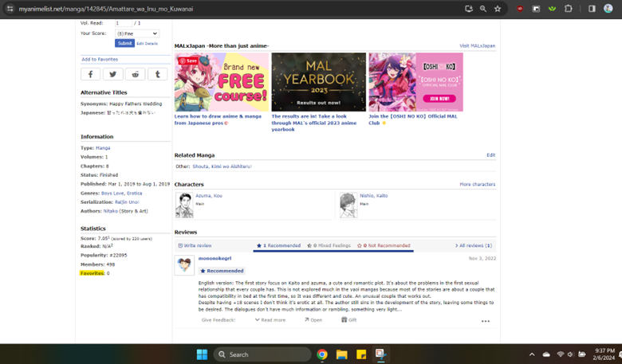Click the Twitter share icon
622x364 pixels.
pos(112,74)
